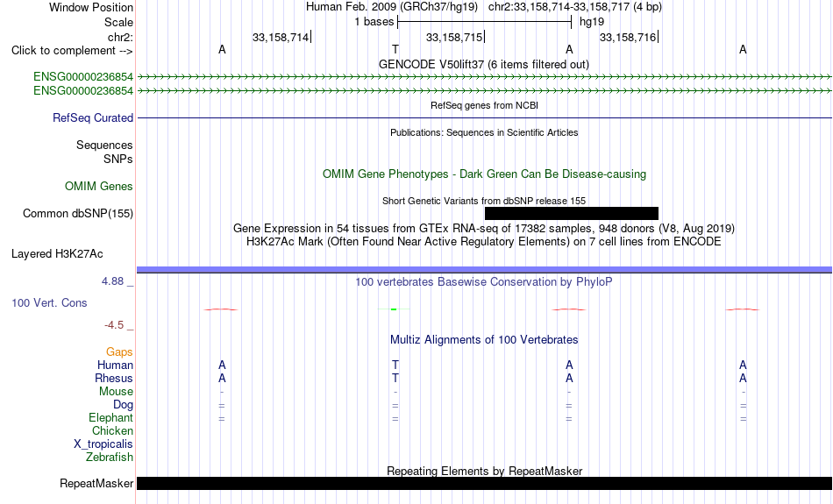The width and height of the screenshot is (833, 504).
Task: Click the -4.5 PhyloP lower scale value
Action: (x=114, y=325)
